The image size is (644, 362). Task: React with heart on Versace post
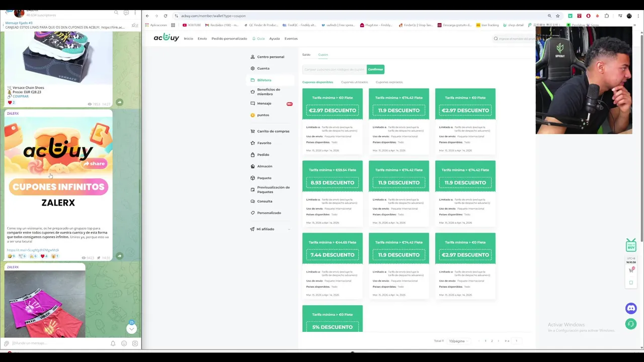point(11,103)
